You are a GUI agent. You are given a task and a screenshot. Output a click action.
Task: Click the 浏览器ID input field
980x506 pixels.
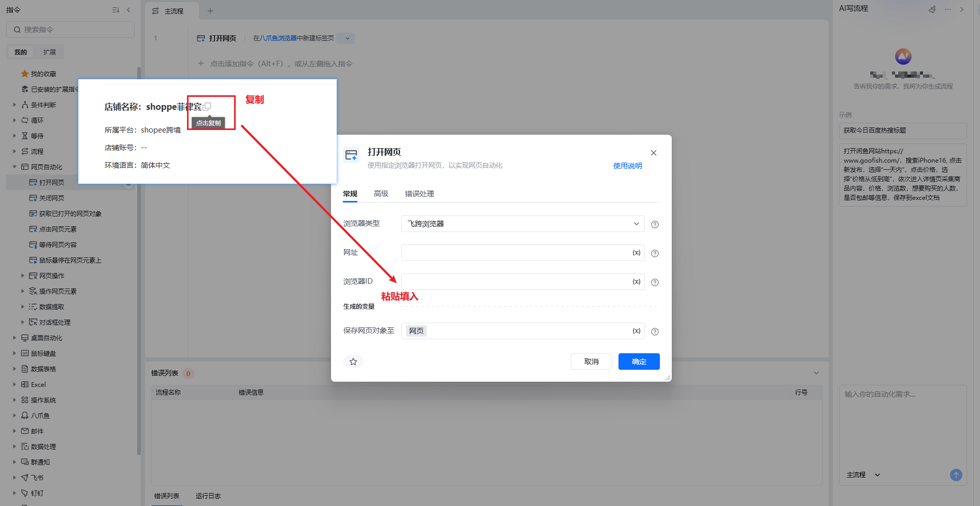pos(515,282)
